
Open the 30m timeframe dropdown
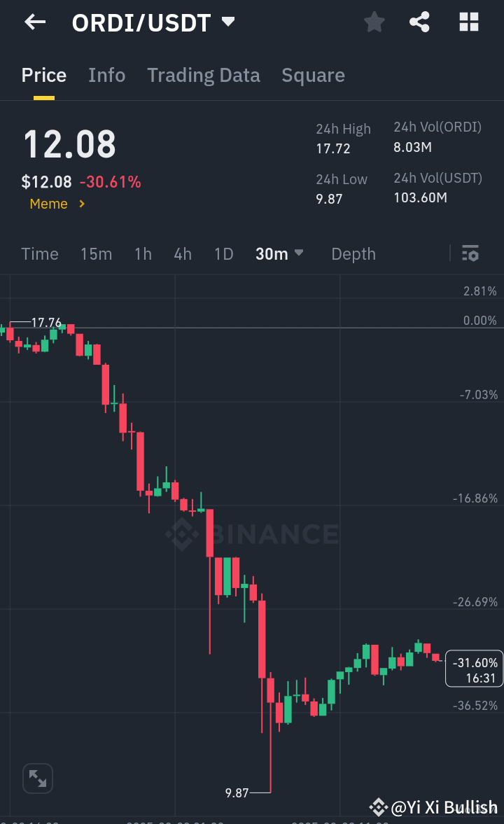[x=279, y=253]
